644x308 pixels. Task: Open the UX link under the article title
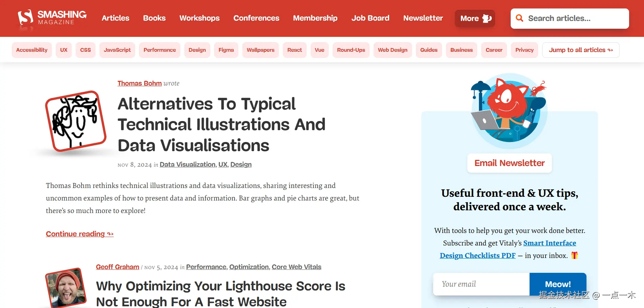(223, 164)
